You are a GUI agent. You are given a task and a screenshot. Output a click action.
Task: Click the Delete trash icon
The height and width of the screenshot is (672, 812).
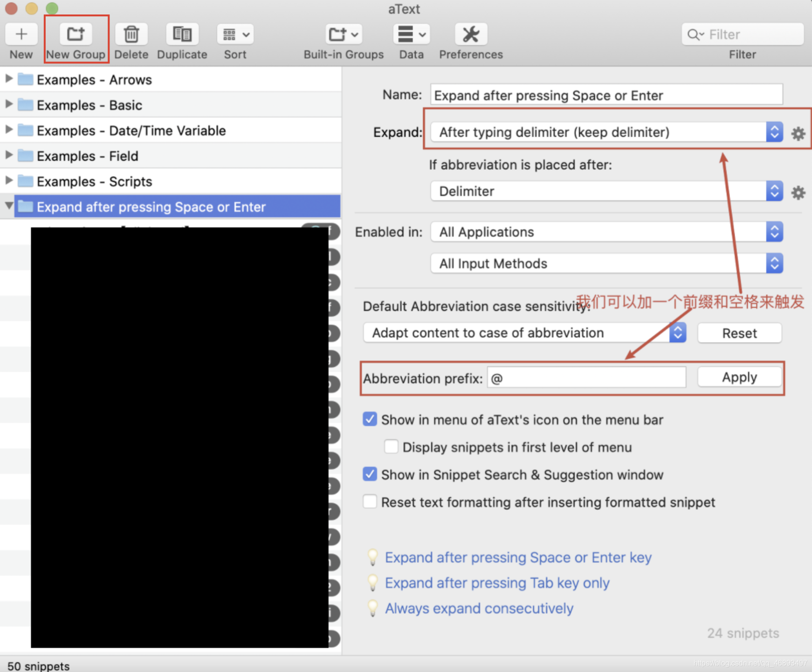pyautogui.click(x=131, y=34)
